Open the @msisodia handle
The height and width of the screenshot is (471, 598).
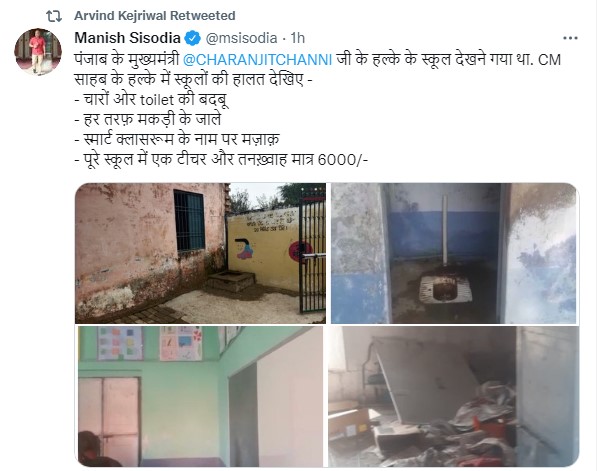241,38
